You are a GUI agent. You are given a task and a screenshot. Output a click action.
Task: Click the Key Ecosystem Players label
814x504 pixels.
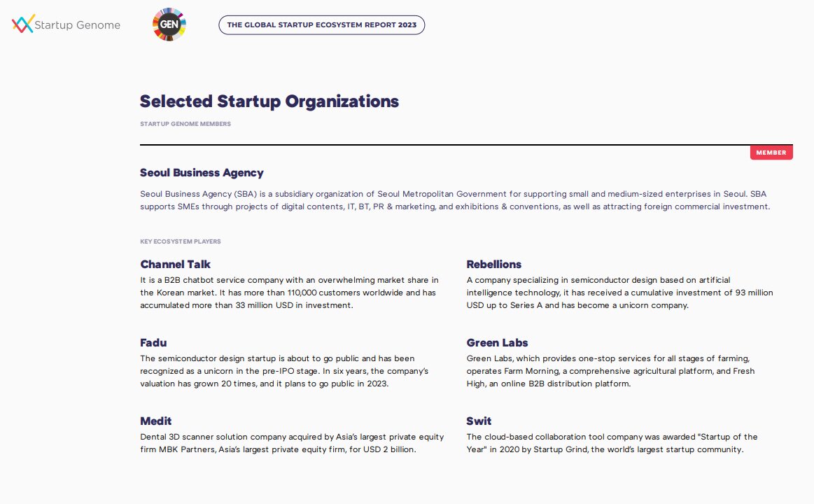pyautogui.click(x=181, y=241)
